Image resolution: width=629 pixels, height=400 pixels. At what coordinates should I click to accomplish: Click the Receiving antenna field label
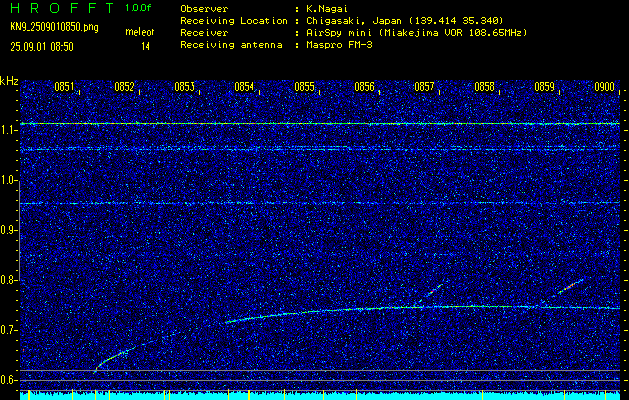pyautogui.click(x=231, y=45)
